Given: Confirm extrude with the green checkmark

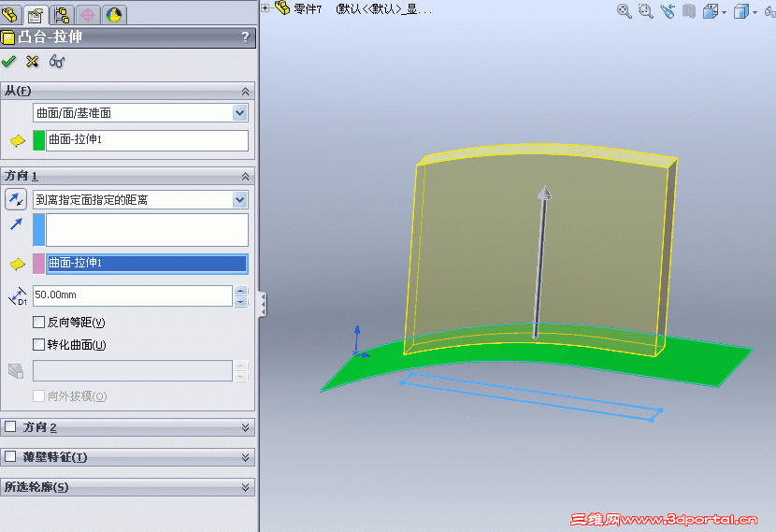Looking at the screenshot, I should click(8, 62).
